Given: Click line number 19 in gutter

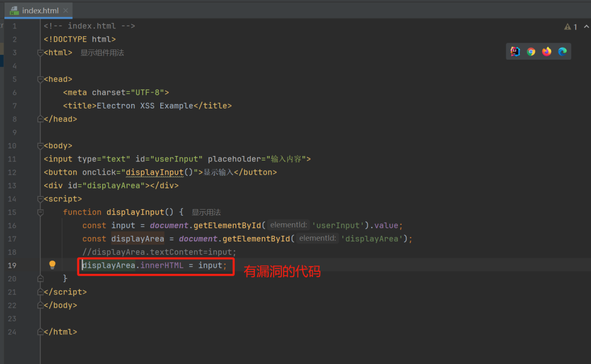Looking at the screenshot, I should [12, 265].
